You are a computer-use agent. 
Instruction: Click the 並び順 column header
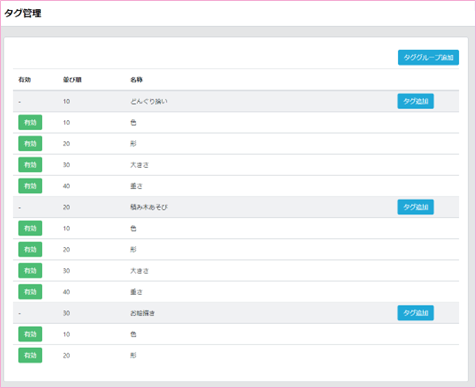[72, 80]
